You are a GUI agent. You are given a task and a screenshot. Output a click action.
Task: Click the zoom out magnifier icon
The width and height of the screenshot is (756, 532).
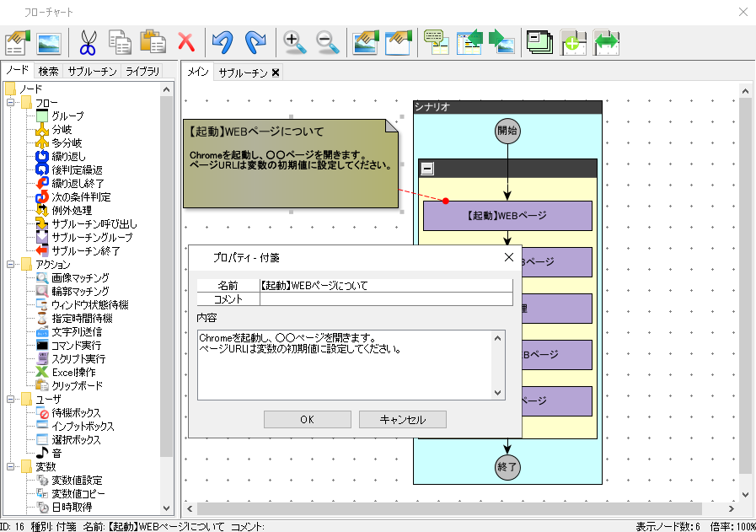pos(327,42)
